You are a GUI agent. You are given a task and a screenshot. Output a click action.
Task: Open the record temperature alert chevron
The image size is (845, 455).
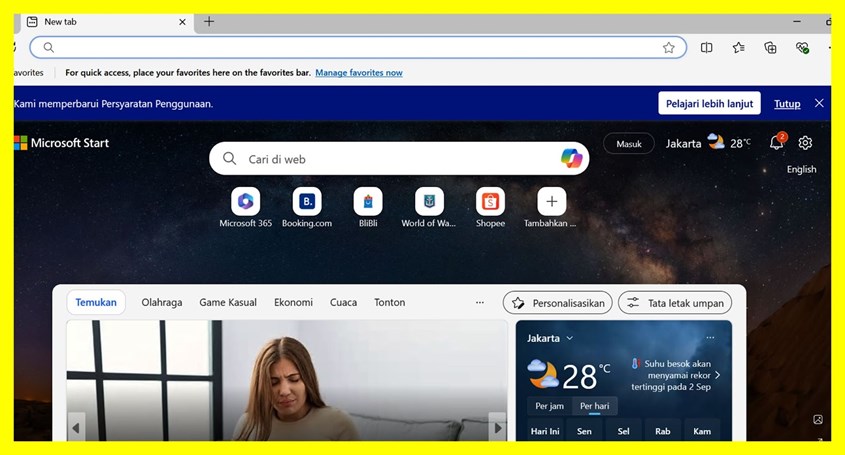pyautogui.click(x=717, y=375)
